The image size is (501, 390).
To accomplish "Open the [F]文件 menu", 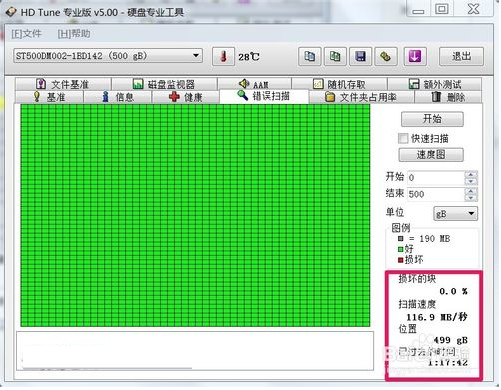I will pyautogui.click(x=26, y=34).
